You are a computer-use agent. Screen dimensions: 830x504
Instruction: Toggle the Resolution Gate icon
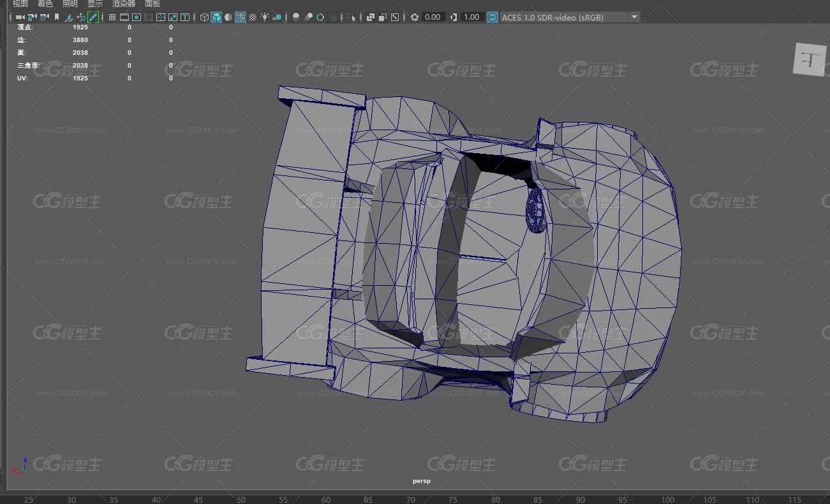[x=137, y=17]
